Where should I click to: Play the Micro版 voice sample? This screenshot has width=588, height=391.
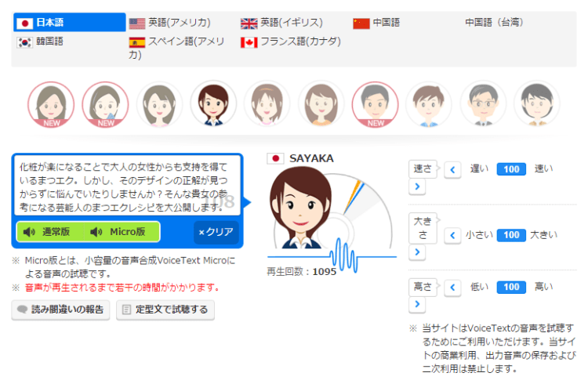tap(122, 232)
